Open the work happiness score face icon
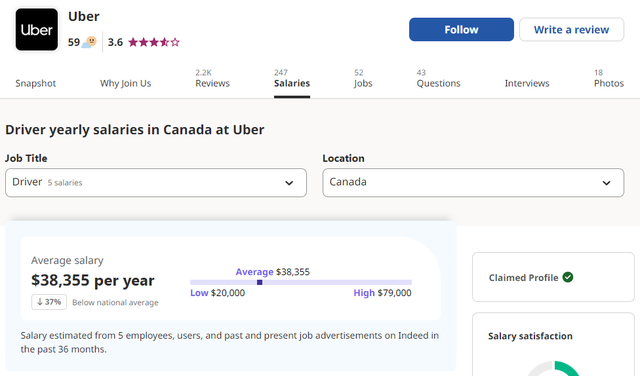640x376 pixels. pos(89,42)
